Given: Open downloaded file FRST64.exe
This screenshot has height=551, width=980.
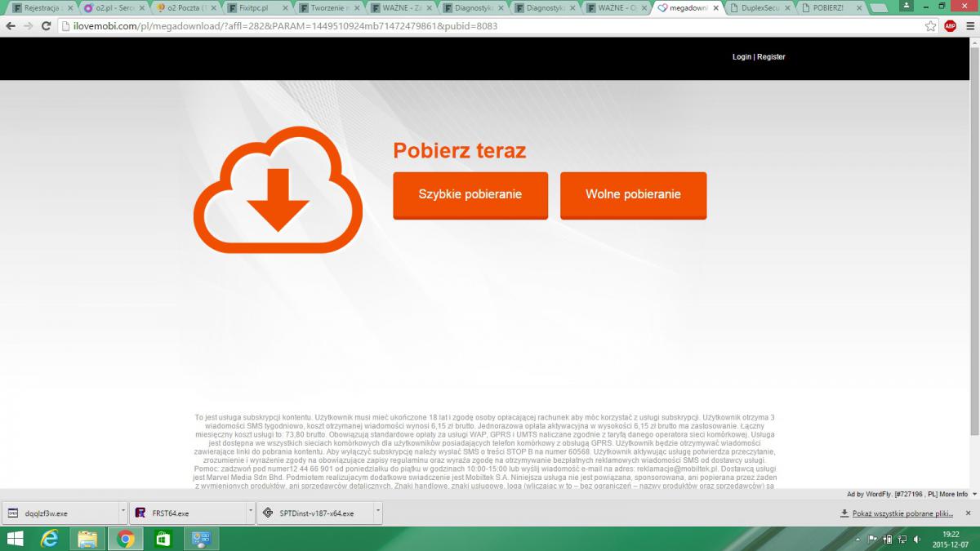Looking at the screenshot, I should pos(187,513).
